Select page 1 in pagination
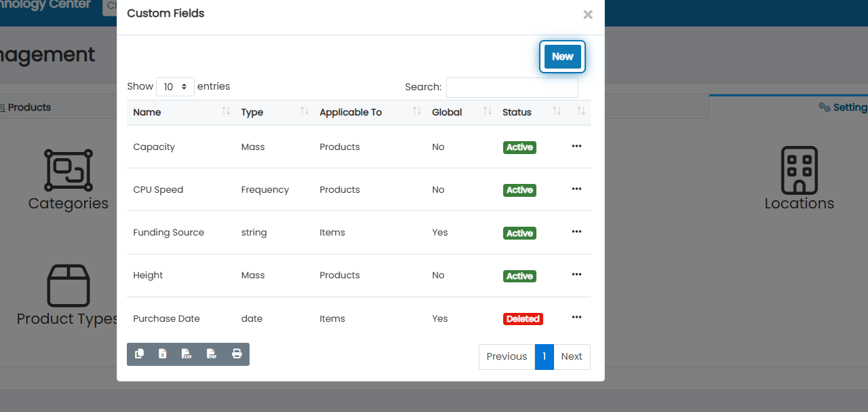The image size is (868, 412). click(545, 357)
